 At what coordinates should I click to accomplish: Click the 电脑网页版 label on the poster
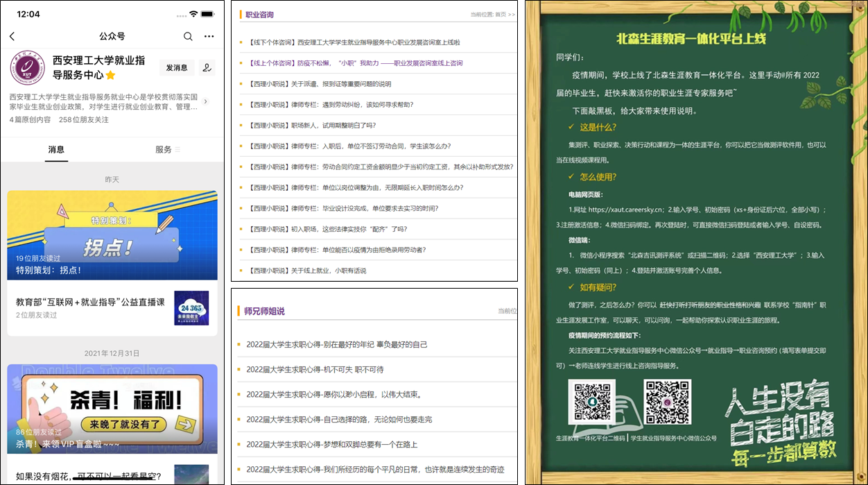pyautogui.click(x=585, y=195)
